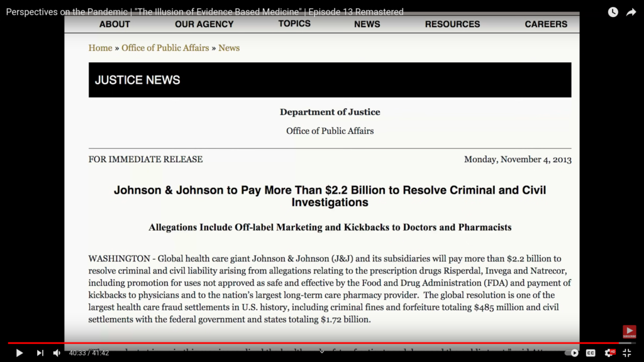644x362 pixels.
Task: Open the CAREERS menu
Action: tap(546, 25)
